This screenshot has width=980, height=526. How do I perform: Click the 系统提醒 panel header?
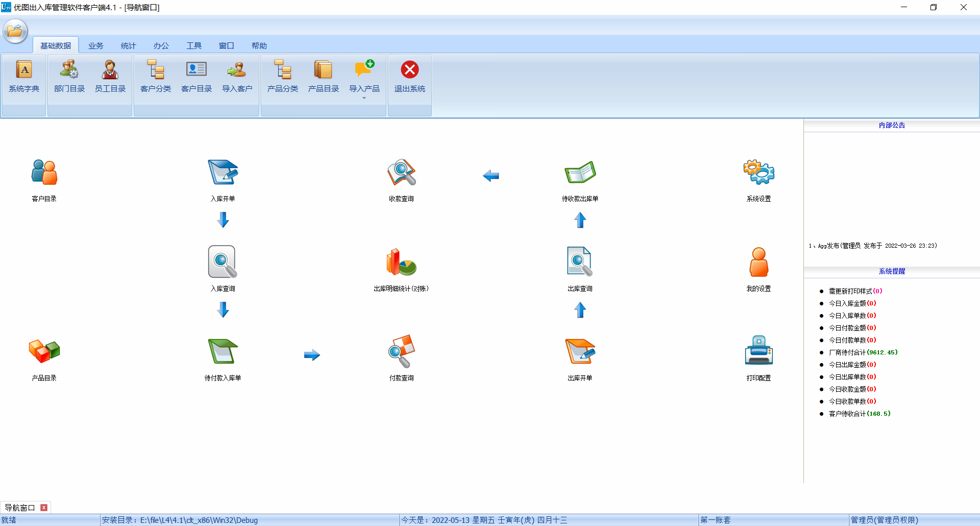892,271
